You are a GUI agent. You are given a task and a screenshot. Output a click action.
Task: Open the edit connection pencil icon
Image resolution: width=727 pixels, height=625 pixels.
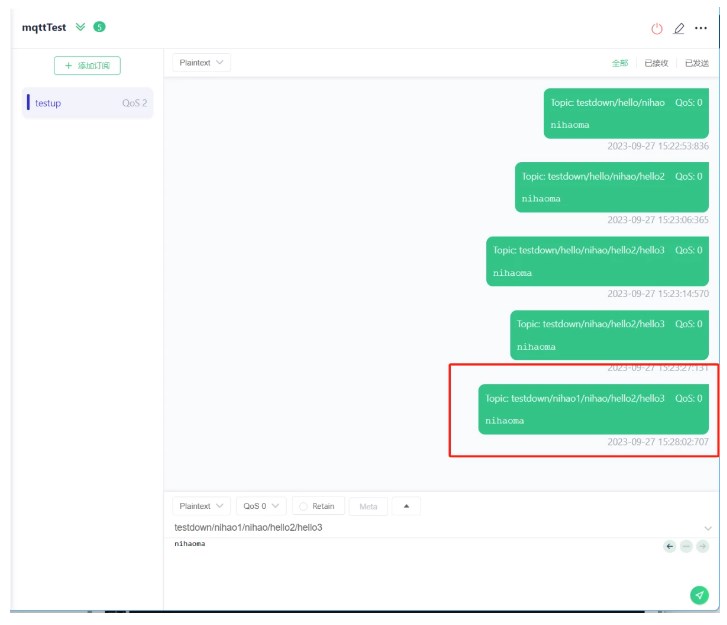click(x=678, y=29)
